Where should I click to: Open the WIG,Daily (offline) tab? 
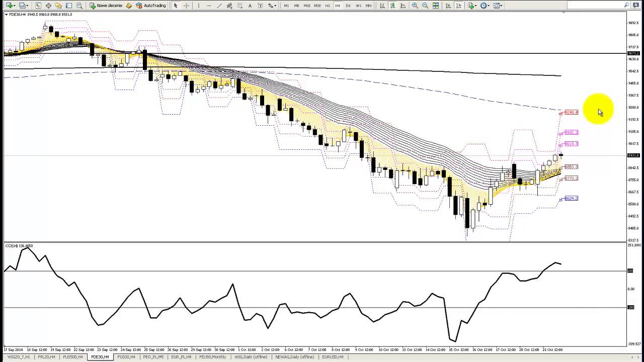[x=251, y=357]
